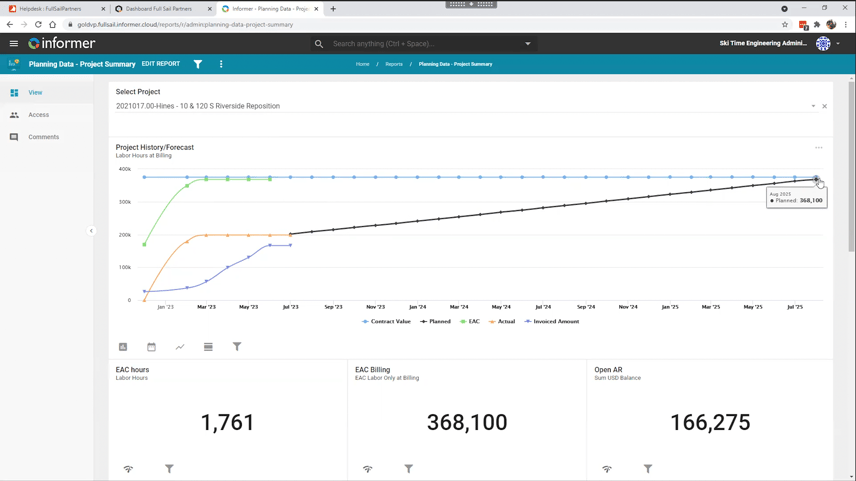Open the search bar dropdown arrow
Viewport: 856px width, 481px height.
527,44
